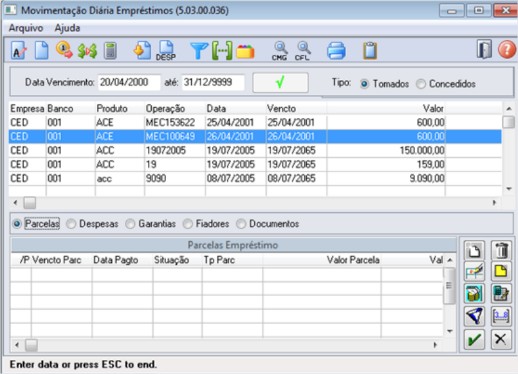Click the exit door icon
Screen dimensions: 518x374
(484, 50)
